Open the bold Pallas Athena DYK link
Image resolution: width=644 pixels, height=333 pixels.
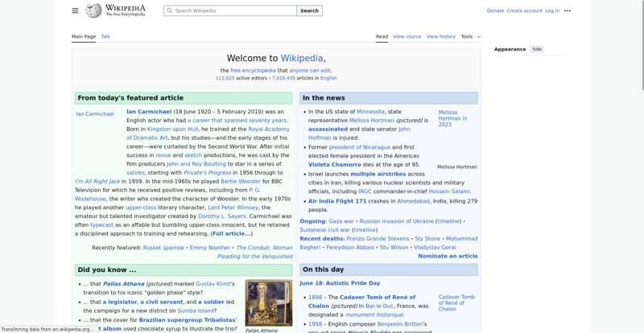tap(124, 284)
